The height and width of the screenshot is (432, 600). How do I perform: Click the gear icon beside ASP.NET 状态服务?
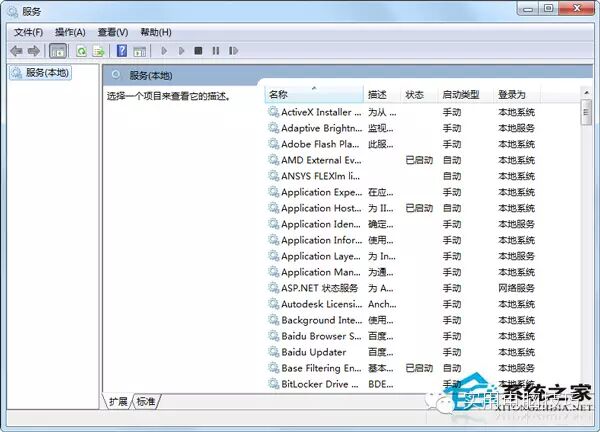coord(273,288)
